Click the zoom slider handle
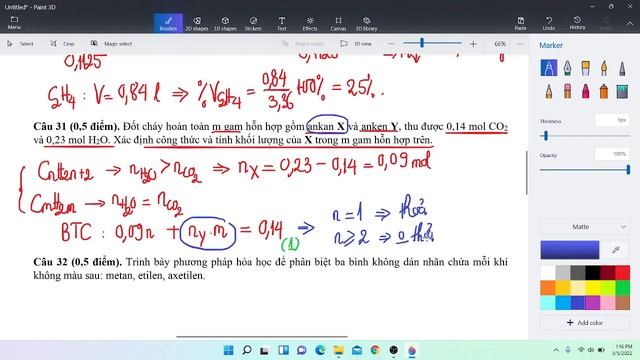Image resolution: width=640 pixels, height=360 pixels. 422,43
